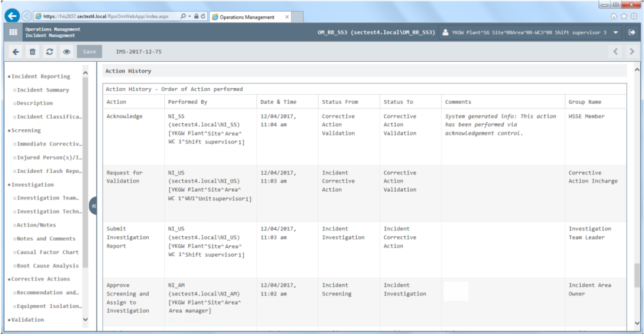Image resolution: width=644 pixels, height=334 pixels.
Task: Open the app grid menu icon
Action: pos(13,33)
